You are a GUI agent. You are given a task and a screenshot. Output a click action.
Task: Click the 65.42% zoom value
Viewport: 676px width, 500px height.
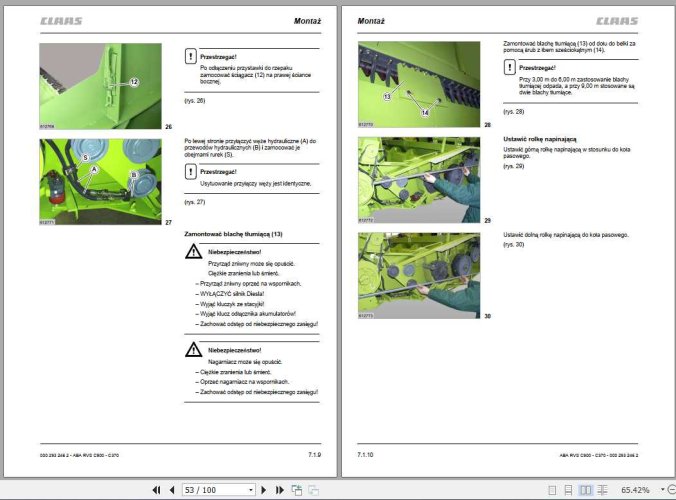point(635,490)
